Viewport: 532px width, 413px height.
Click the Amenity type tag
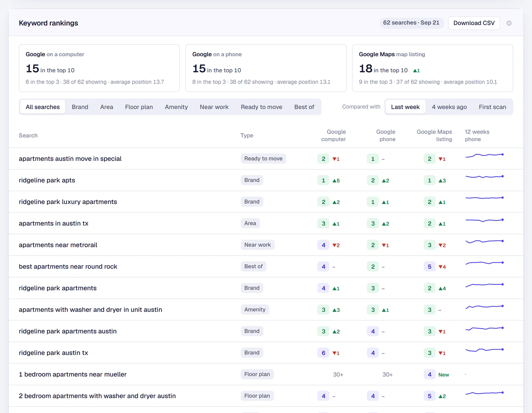click(x=255, y=310)
